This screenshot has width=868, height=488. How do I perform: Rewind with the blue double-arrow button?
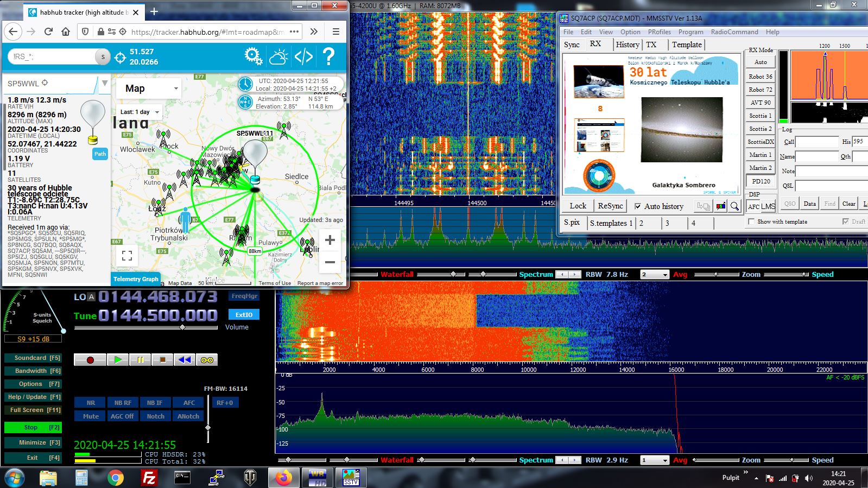click(x=185, y=360)
